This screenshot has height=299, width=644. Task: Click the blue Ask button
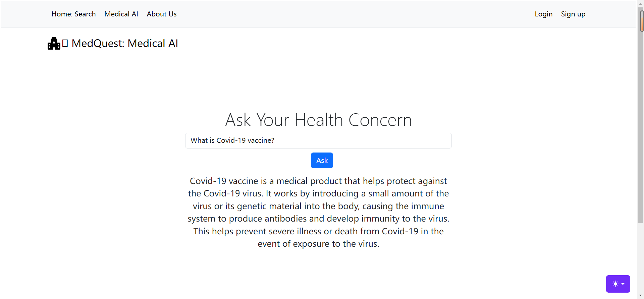click(322, 160)
